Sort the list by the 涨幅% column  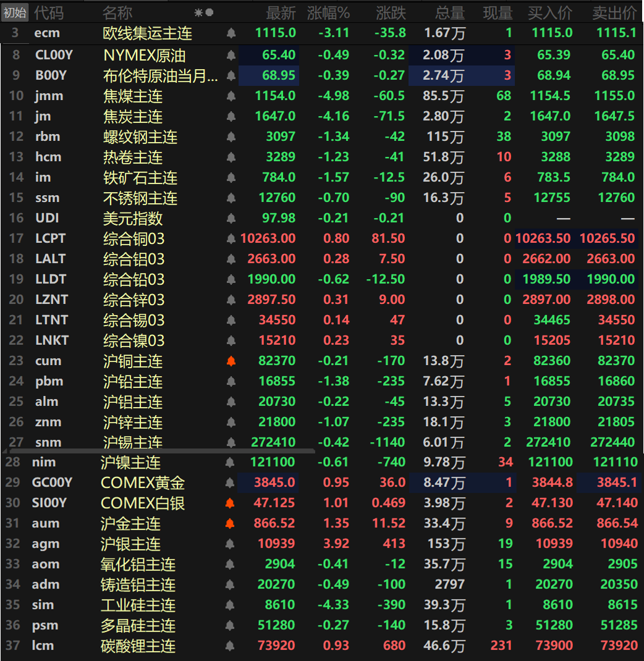click(x=329, y=11)
